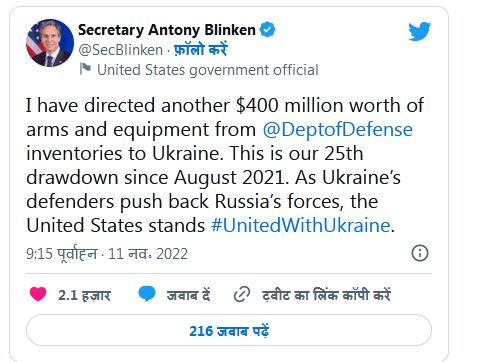Open the @DeptofDefense mention
This screenshot has width=483, height=362.
(337, 129)
